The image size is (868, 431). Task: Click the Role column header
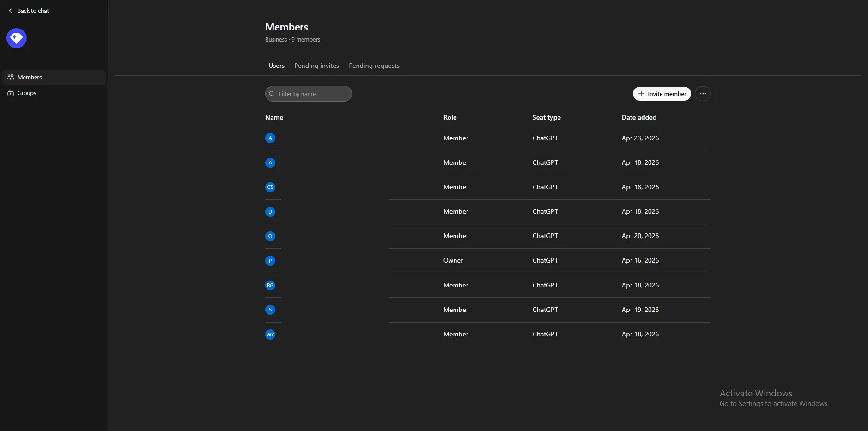point(449,117)
